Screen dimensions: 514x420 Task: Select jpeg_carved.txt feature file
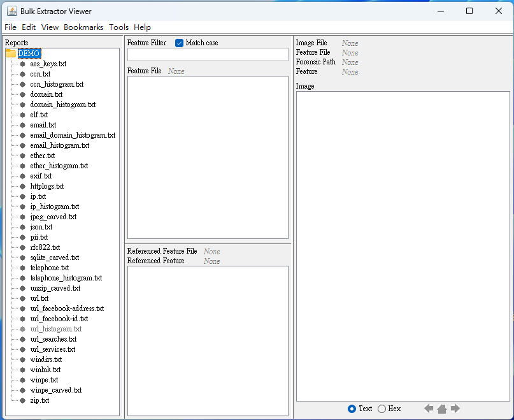(x=54, y=217)
